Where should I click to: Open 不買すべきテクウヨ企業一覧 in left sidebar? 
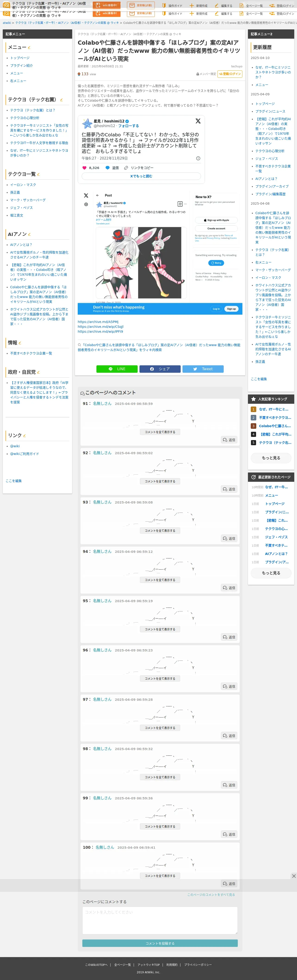click(31, 354)
